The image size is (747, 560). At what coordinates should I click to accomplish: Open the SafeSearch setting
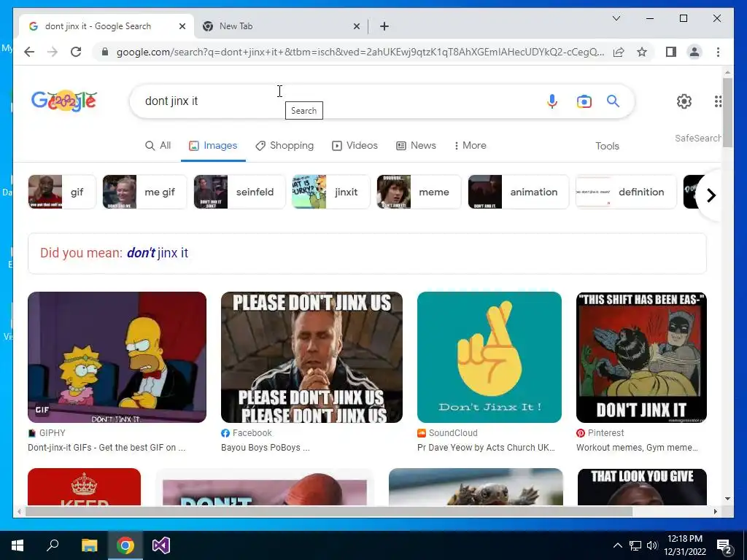point(698,138)
